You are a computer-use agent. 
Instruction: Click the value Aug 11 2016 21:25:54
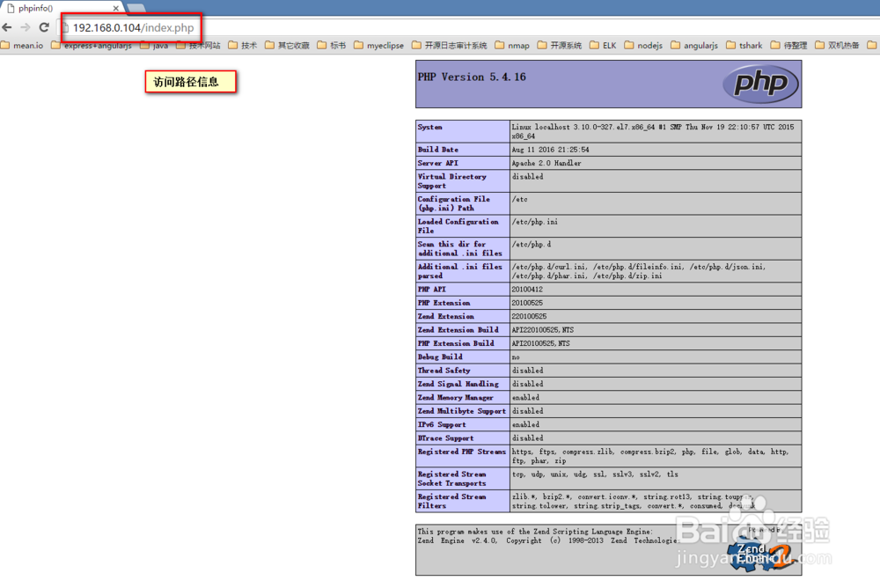550,150
